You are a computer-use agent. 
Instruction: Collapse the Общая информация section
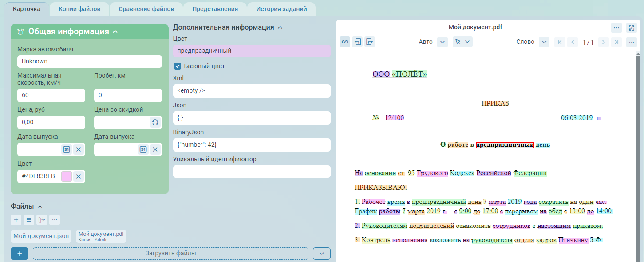click(x=115, y=31)
